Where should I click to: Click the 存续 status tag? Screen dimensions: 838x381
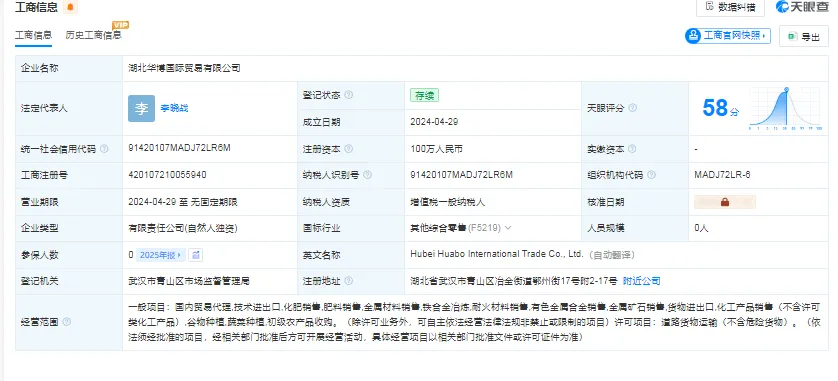coord(424,96)
